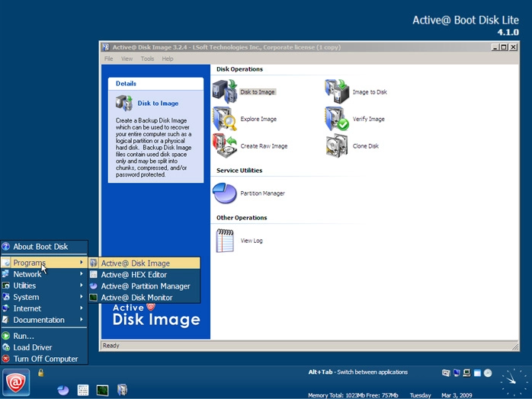Open the Utilities start menu item
532x399 pixels.
click(x=44, y=286)
